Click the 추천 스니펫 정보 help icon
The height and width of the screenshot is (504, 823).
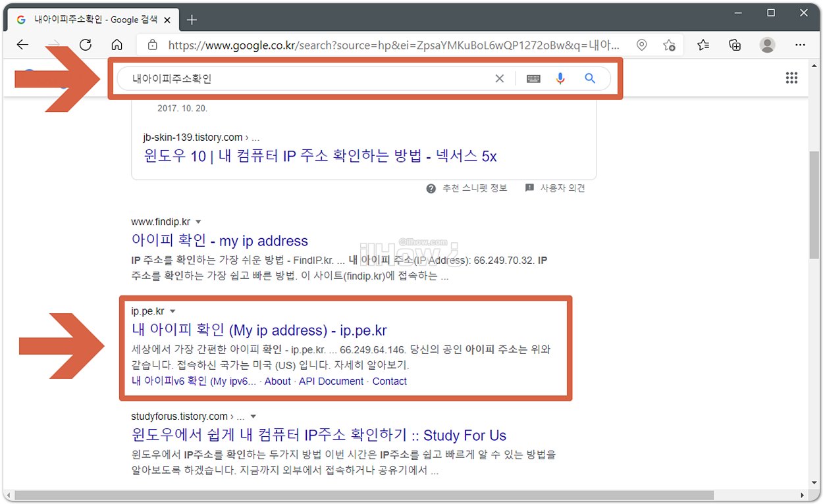coord(431,188)
